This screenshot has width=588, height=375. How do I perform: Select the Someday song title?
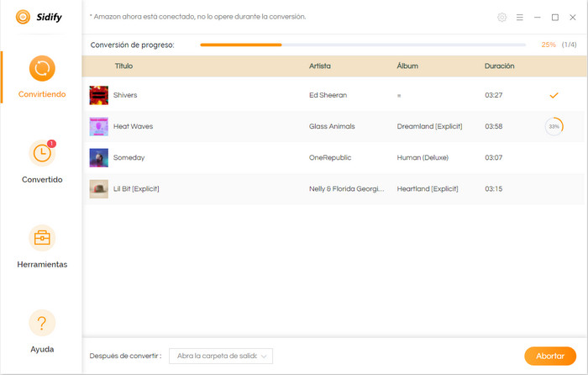click(x=129, y=158)
